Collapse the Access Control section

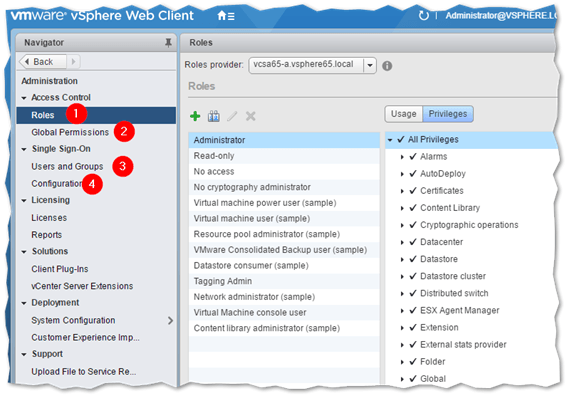[x=24, y=98]
